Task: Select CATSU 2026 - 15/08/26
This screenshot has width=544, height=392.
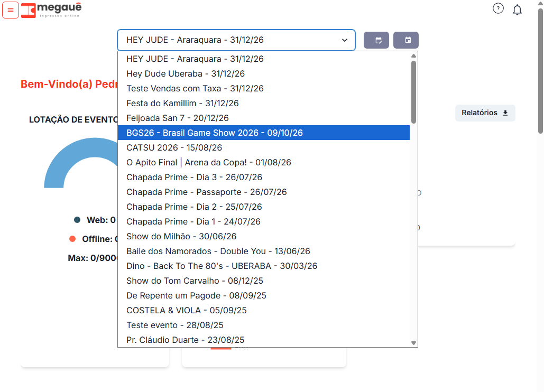Action: [264, 147]
